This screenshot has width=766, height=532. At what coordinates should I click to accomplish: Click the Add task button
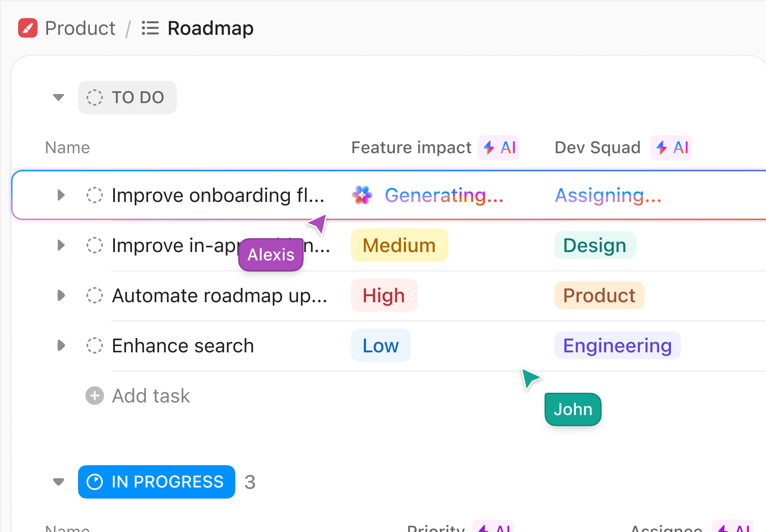[151, 396]
